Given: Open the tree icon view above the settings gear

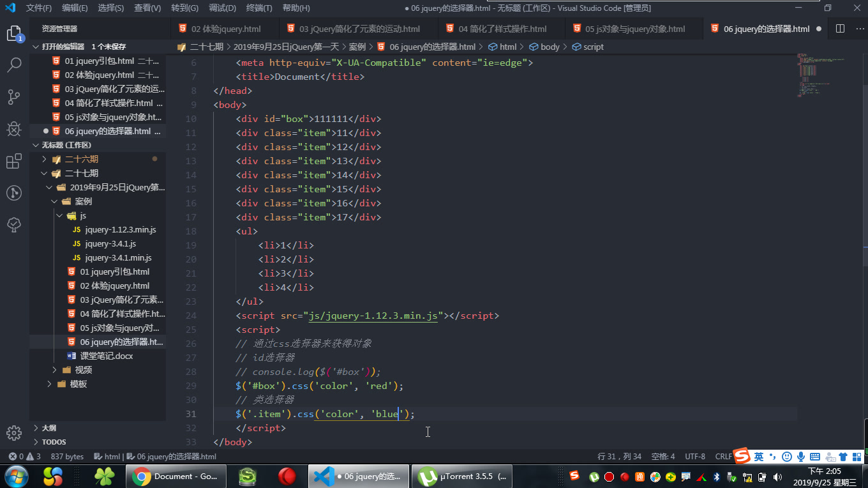Looking at the screenshot, I should point(14,225).
